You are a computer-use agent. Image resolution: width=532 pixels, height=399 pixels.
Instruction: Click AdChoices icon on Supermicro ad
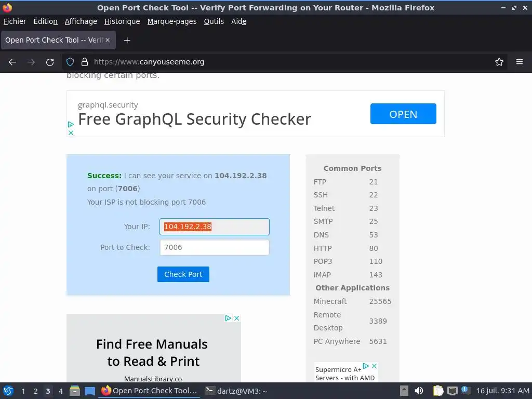tap(366, 366)
